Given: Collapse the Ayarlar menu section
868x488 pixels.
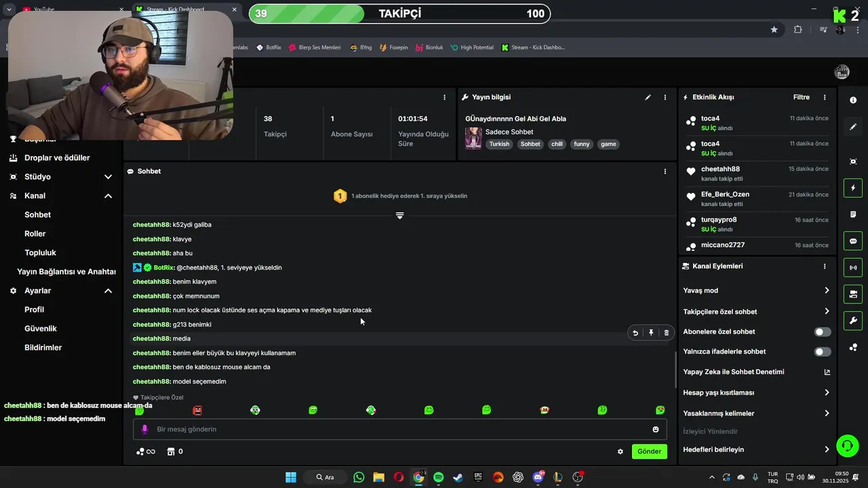Looking at the screenshot, I should (108, 291).
